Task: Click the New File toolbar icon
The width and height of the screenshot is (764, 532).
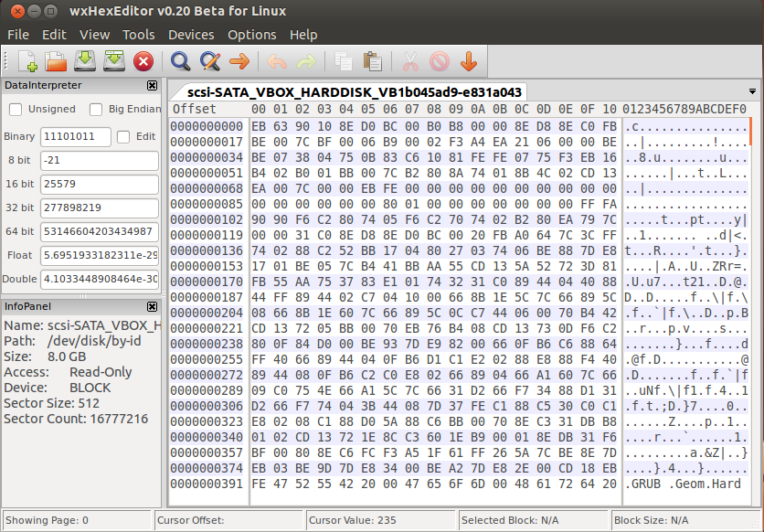Action: pos(27,61)
